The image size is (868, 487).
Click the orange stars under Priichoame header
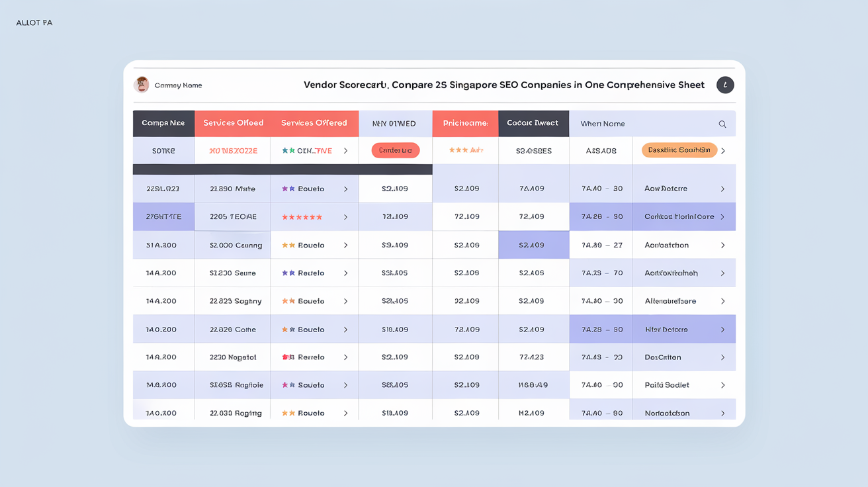[x=458, y=151]
